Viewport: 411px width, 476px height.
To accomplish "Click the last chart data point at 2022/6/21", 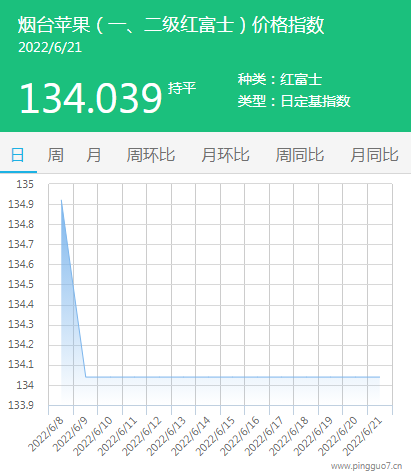I will (x=380, y=377).
